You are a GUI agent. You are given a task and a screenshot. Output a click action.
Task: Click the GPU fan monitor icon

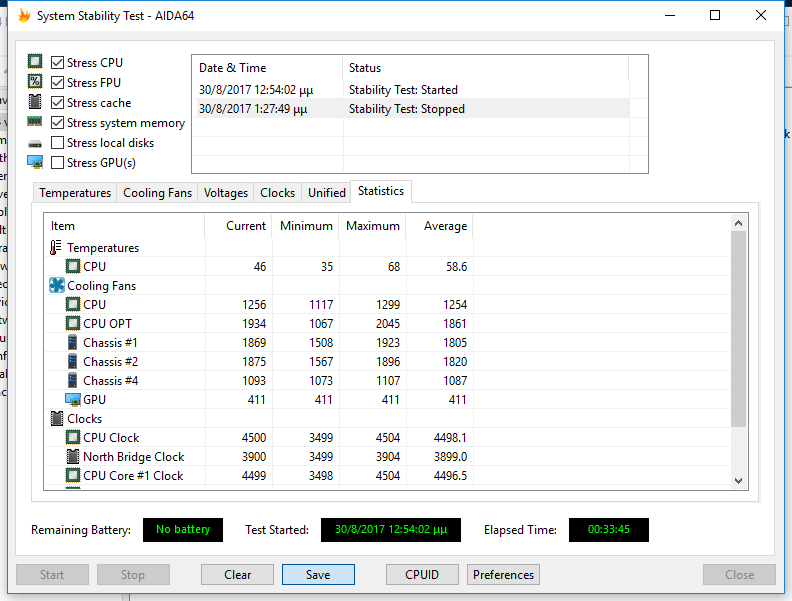click(73, 400)
